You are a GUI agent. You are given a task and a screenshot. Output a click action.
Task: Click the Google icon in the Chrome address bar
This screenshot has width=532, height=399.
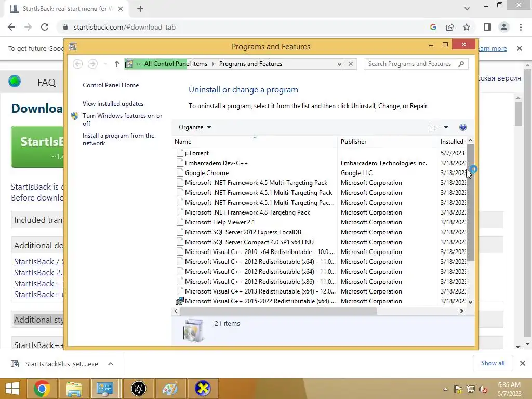[x=433, y=27]
